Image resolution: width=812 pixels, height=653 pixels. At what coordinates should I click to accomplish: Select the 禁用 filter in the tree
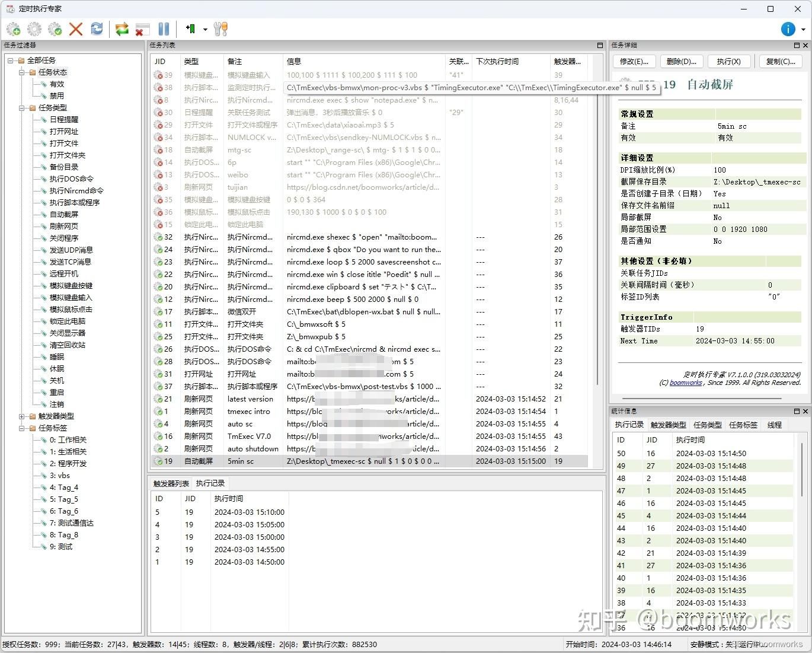click(x=57, y=96)
